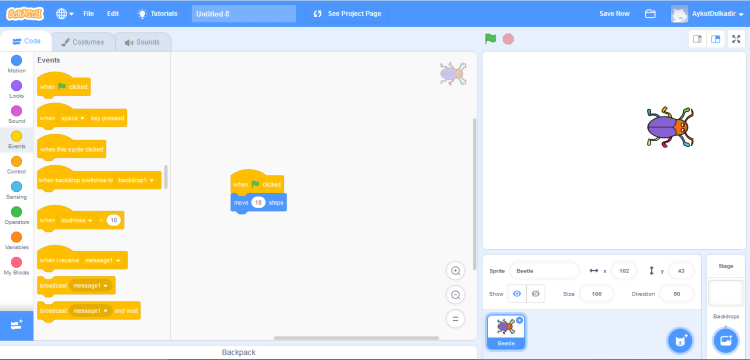
Task: Open the 'space' key dropdown
Action: 73,118
